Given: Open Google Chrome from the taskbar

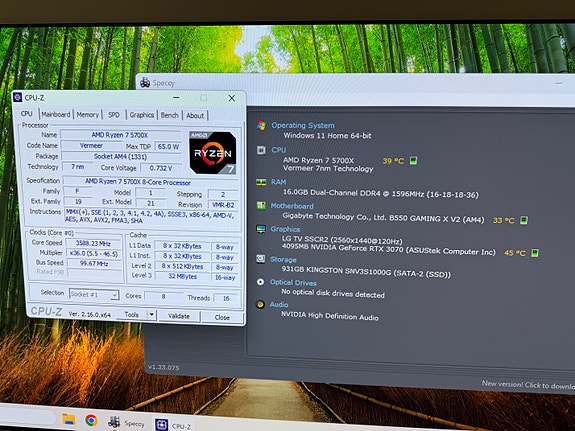Looking at the screenshot, I should point(91,420).
